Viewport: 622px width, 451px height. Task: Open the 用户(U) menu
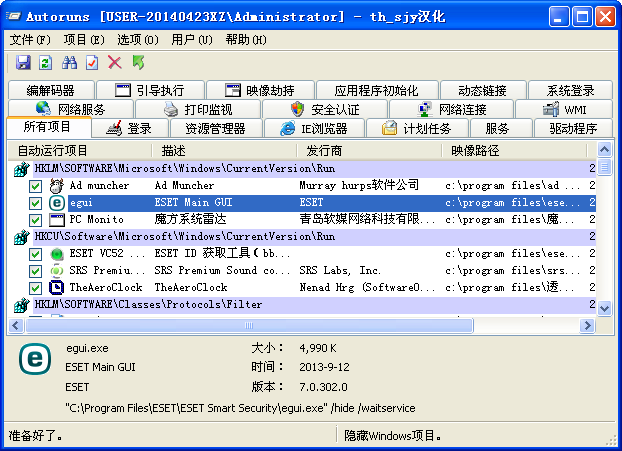(x=192, y=40)
